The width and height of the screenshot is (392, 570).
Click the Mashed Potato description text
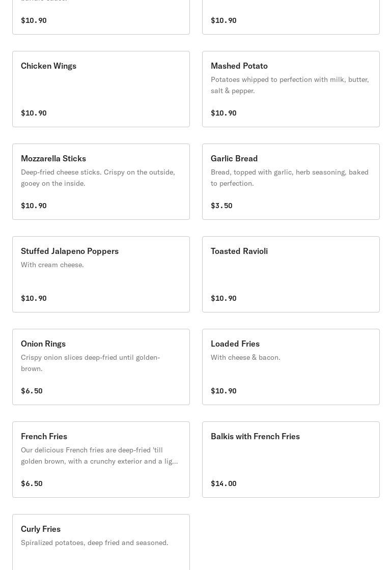(x=290, y=85)
